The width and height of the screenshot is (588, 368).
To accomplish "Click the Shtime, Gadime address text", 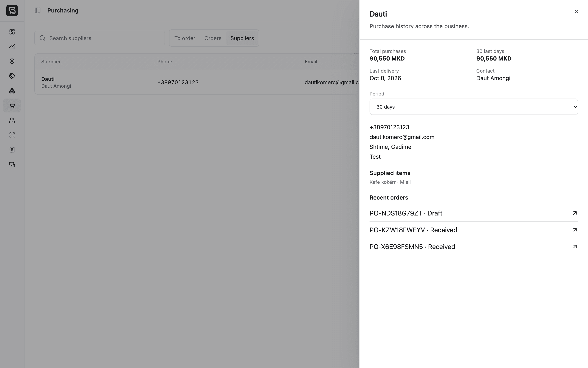I will click(390, 147).
